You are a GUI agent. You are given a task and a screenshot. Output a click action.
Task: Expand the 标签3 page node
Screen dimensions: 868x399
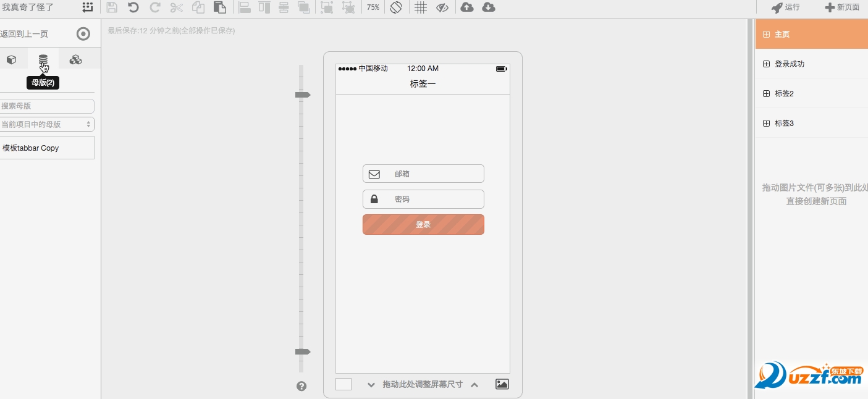pos(767,123)
